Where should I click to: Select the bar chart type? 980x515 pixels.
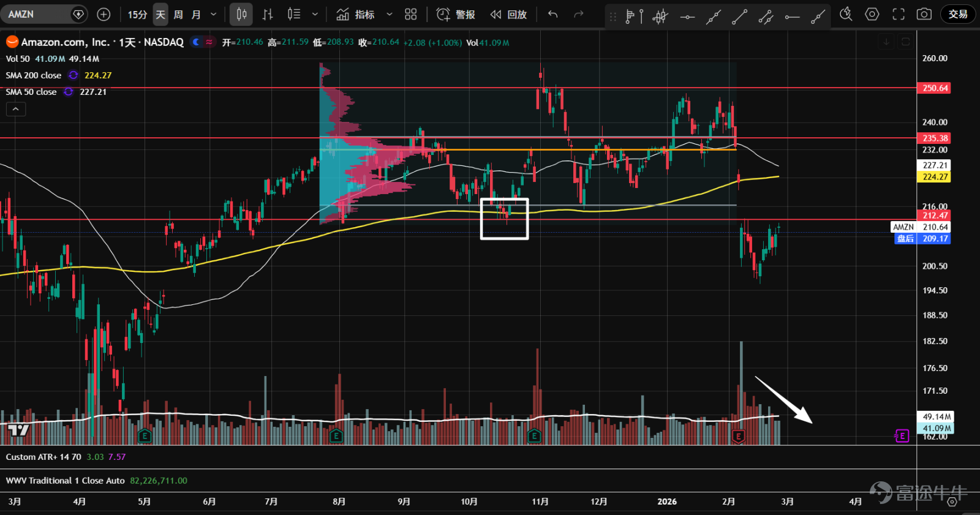268,14
